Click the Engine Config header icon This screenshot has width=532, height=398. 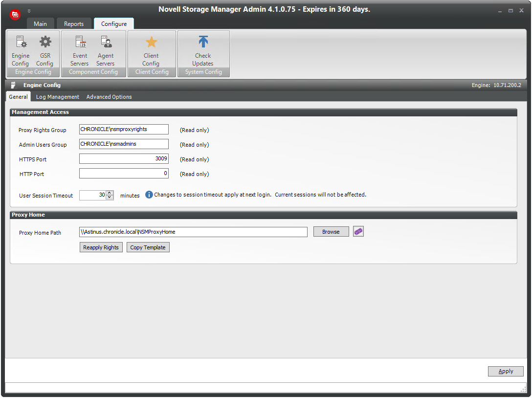[x=13, y=85]
